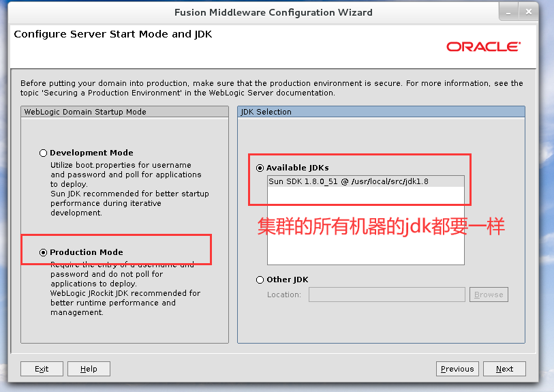Click the 'Configure Server Start Mode and JDK' heading
Image resolution: width=554 pixels, height=392 pixels.
point(112,34)
